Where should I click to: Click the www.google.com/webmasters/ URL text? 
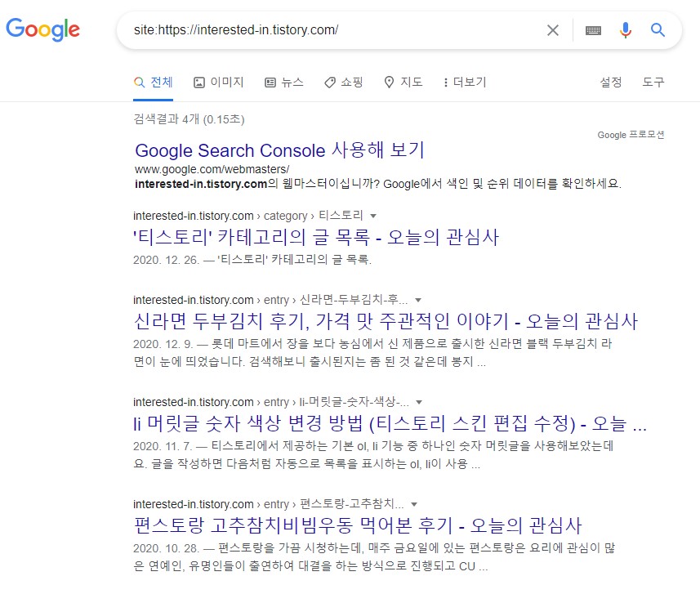pos(212,169)
